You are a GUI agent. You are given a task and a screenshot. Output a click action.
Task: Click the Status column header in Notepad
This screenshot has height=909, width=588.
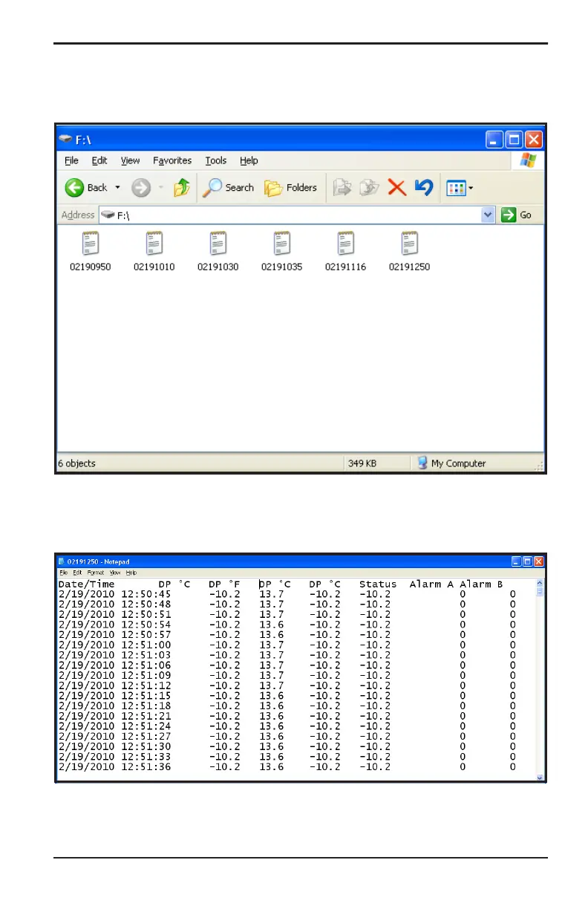pos(378,584)
